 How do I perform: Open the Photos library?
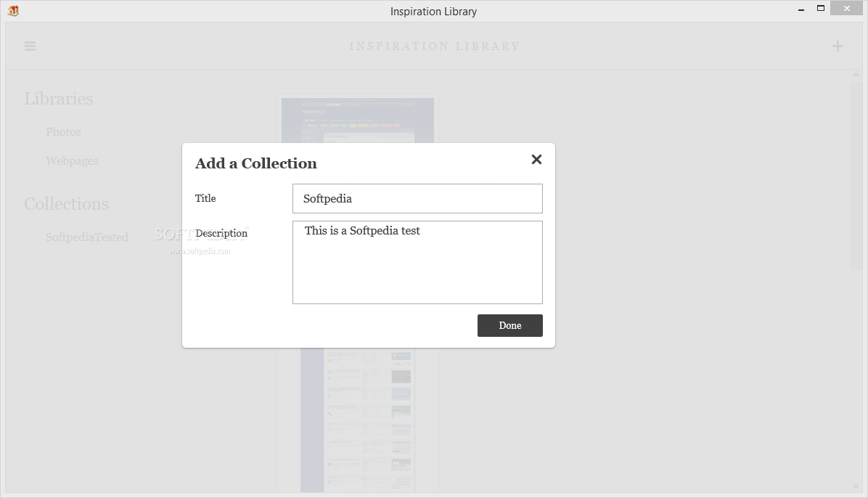coord(64,132)
